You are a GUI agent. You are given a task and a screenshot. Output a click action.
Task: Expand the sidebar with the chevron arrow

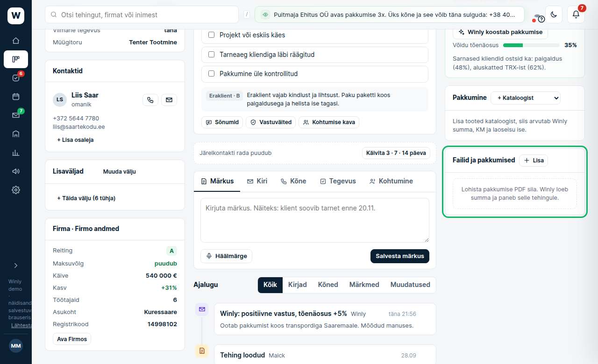point(16,266)
